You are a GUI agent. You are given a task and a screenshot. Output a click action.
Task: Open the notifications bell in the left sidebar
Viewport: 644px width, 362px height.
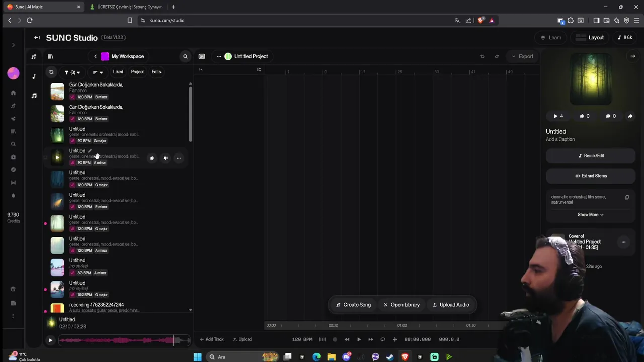pos(13,196)
